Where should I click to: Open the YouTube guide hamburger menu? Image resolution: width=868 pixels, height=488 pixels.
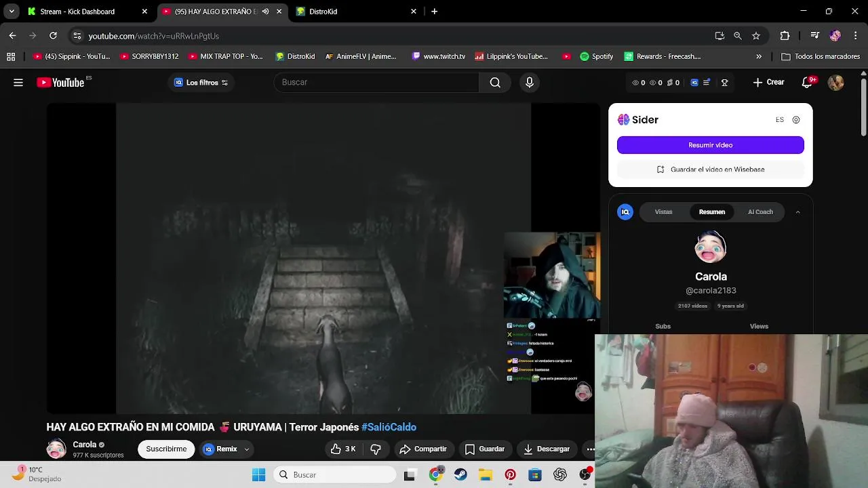coord(18,83)
